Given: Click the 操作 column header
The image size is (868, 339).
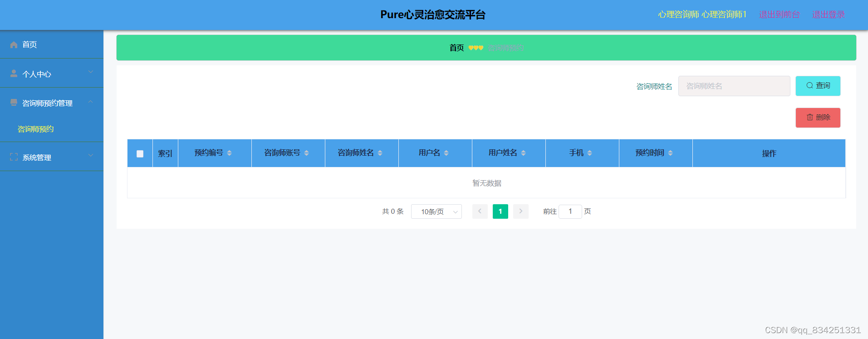Looking at the screenshot, I should pyautogui.click(x=769, y=153).
